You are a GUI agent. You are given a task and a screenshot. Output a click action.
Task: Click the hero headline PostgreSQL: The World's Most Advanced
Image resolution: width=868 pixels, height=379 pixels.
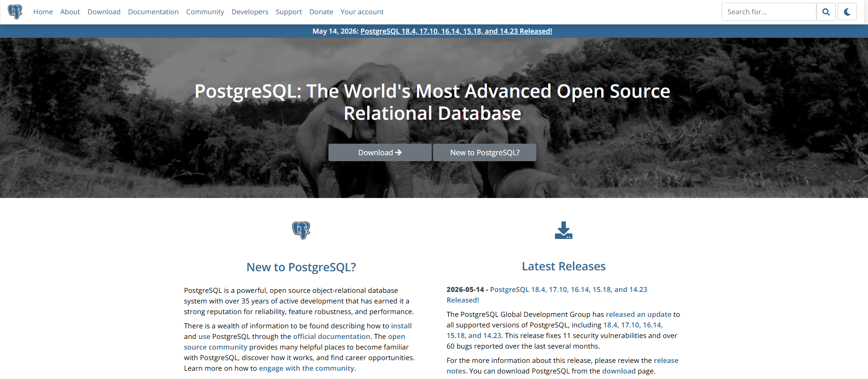433,102
